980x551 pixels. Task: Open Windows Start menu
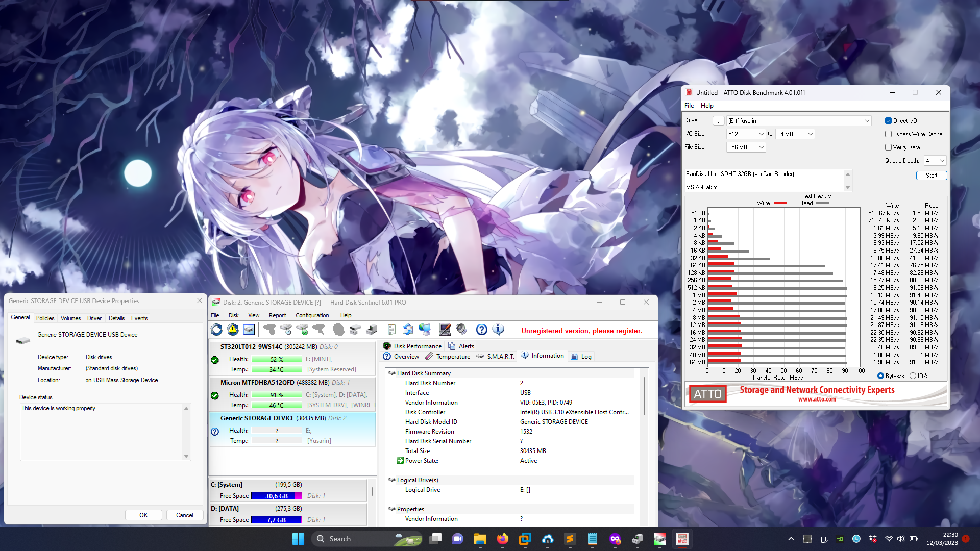(x=298, y=539)
